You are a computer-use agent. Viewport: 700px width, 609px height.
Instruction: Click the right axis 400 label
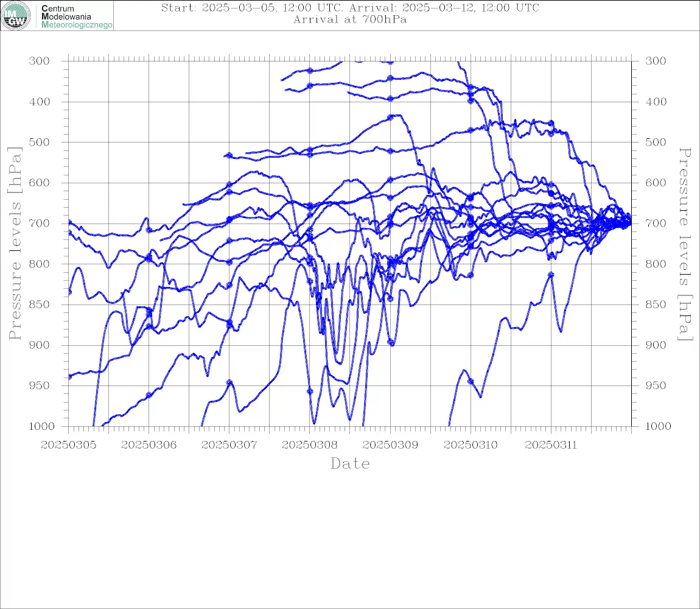[656, 102]
